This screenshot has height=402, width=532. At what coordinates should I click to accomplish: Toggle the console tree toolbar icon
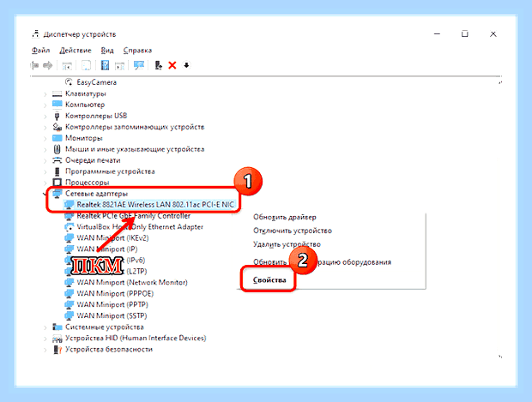[67, 65]
